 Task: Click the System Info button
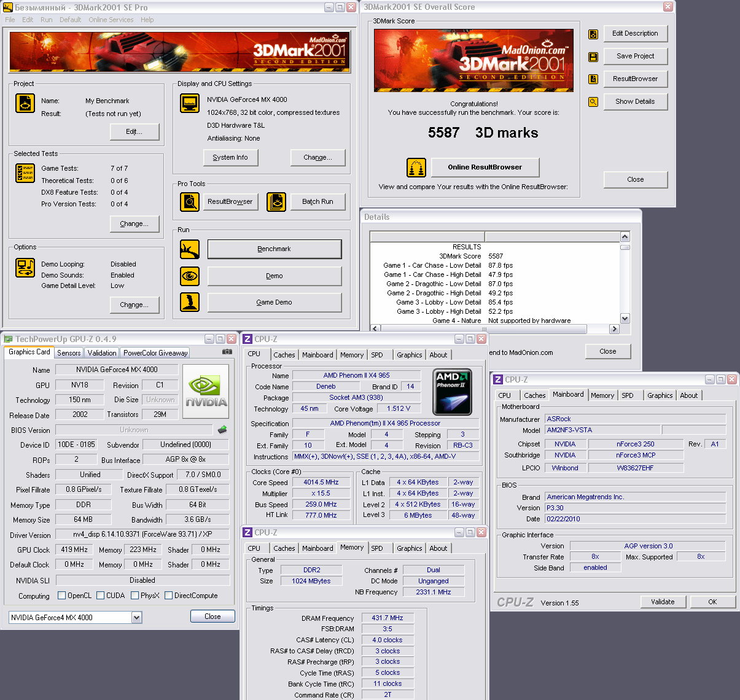point(231,158)
